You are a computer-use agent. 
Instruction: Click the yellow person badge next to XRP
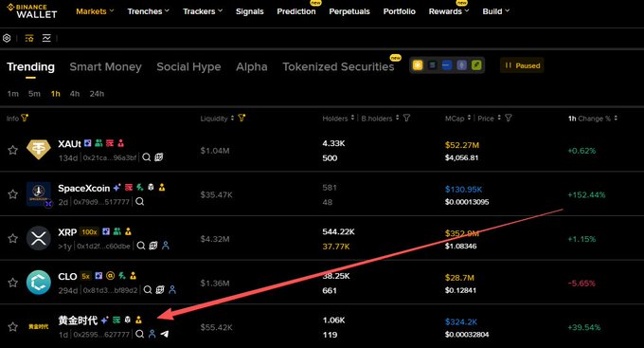point(128,231)
